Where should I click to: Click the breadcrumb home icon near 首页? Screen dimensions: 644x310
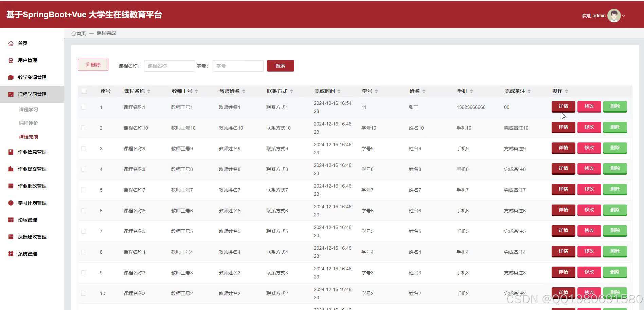pos(73,33)
